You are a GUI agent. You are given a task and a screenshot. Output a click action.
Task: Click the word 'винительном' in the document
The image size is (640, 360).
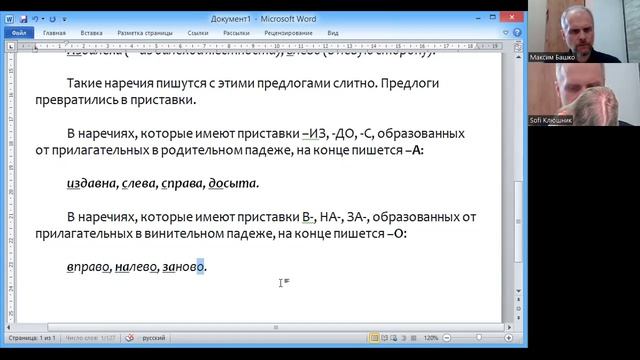click(x=184, y=233)
